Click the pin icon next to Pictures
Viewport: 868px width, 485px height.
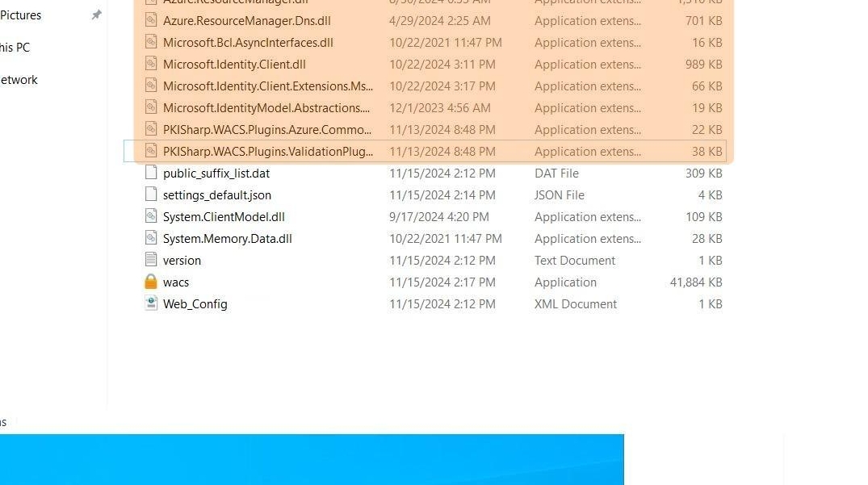[x=97, y=15]
